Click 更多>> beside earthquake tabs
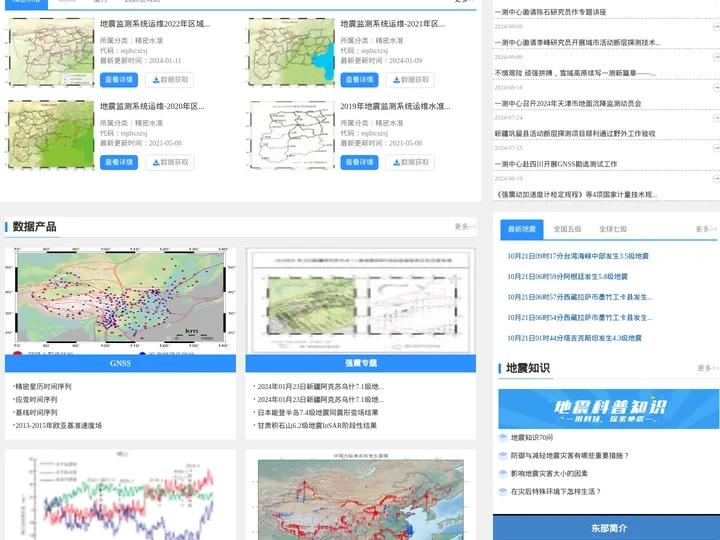720x540 pixels. point(706,229)
